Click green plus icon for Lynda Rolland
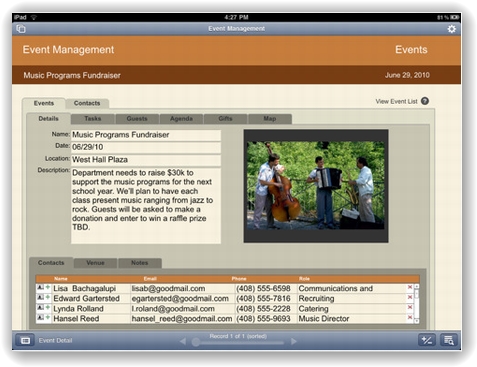The width and height of the screenshot is (477, 367). point(48,307)
